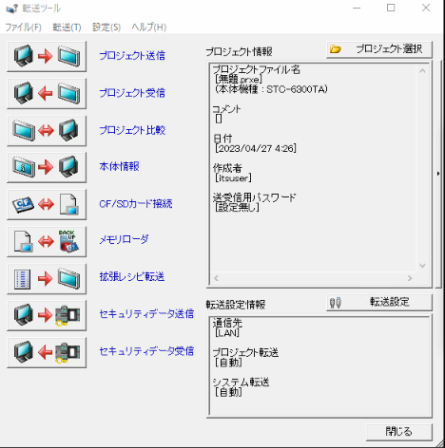445x448 pixels.
Task: Click the プロジェクト受信 receive project icon button
Action: pos(47,93)
